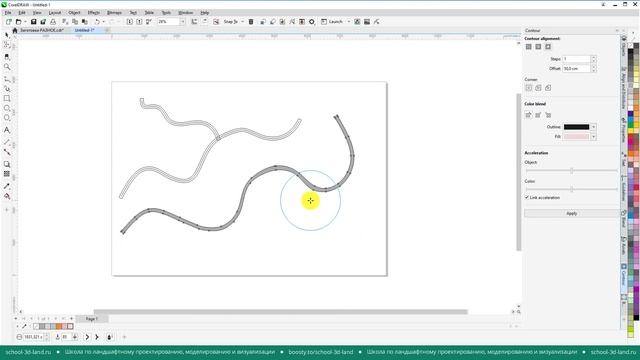Open the Window menu
This screenshot has width=640, height=360.
coord(186,13)
